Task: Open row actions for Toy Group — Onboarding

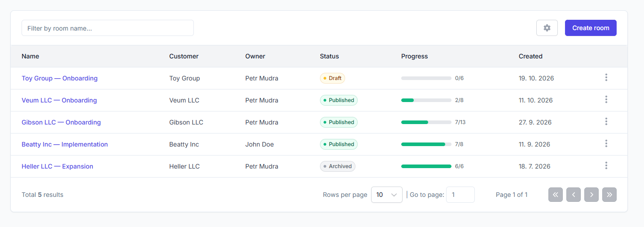Action: (x=606, y=78)
